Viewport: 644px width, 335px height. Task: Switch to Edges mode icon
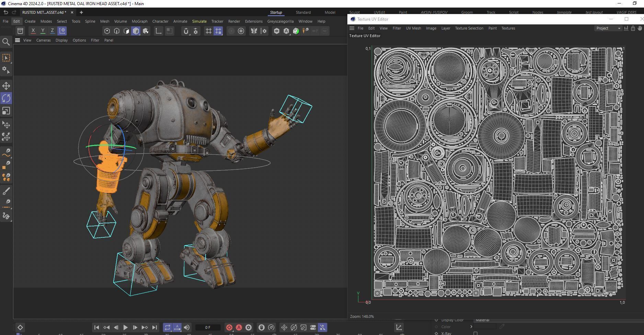117,31
